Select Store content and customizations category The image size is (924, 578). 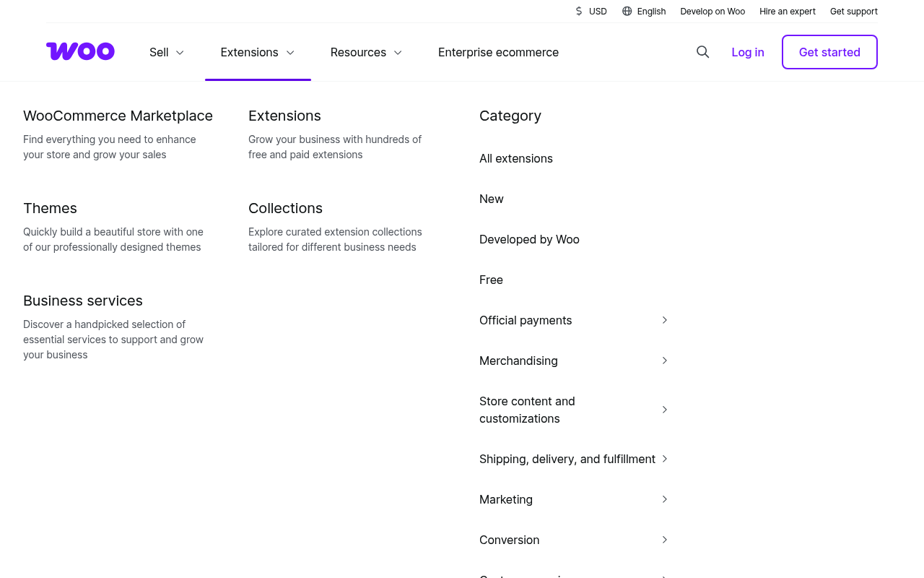click(x=527, y=410)
